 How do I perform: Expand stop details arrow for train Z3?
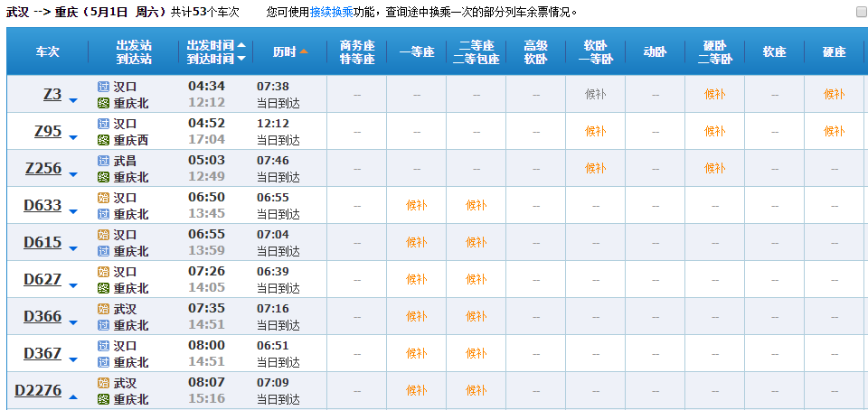(74, 101)
